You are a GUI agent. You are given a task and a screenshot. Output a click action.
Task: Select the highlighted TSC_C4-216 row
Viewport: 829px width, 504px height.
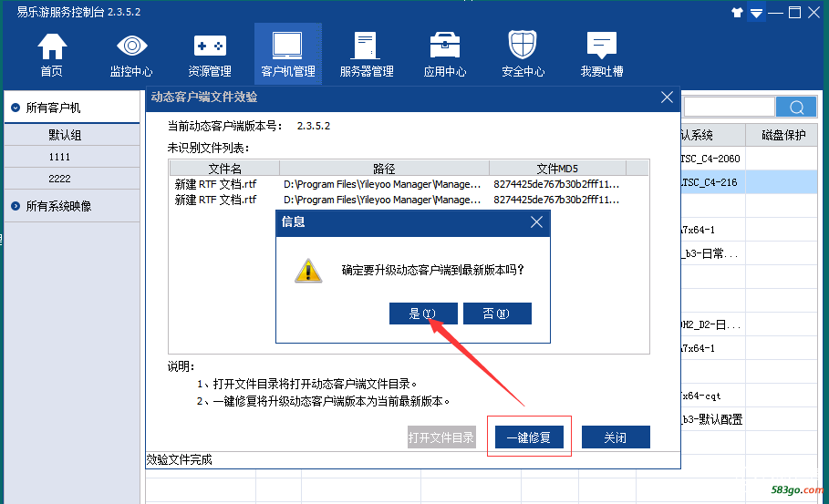click(x=749, y=182)
